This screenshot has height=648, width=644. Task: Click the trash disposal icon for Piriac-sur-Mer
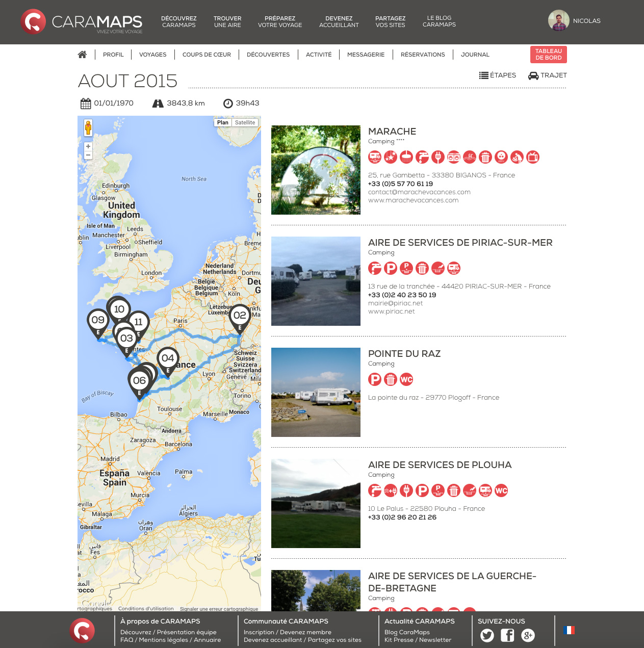(422, 268)
